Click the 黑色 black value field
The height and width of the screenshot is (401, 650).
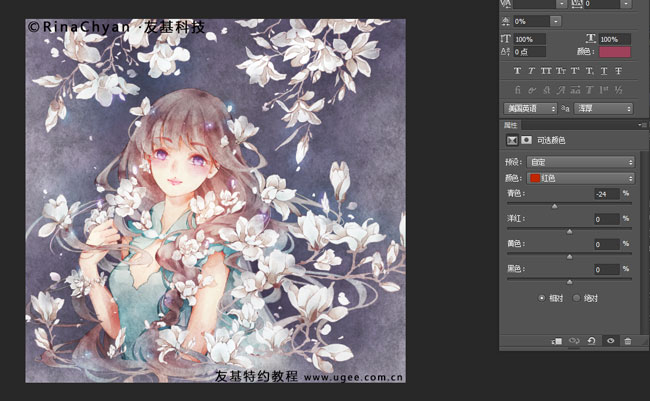tap(606, 270)
